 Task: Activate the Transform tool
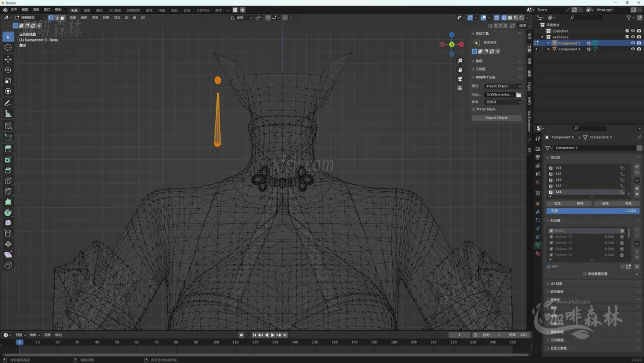[8, 91]
